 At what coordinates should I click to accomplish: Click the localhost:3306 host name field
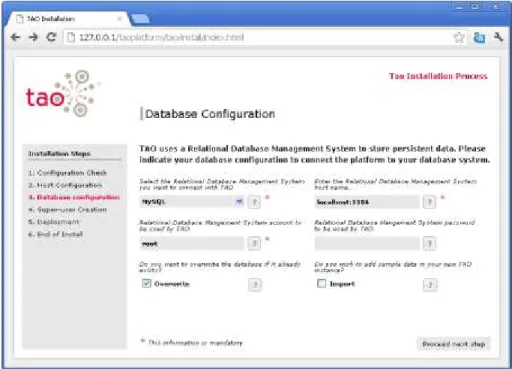(367, 202)
